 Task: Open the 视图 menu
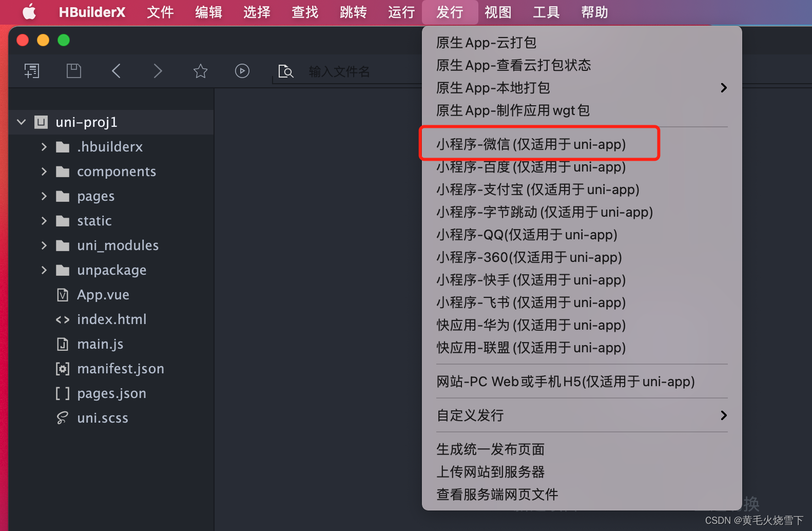pyautogui.click(x=498, y=12)
